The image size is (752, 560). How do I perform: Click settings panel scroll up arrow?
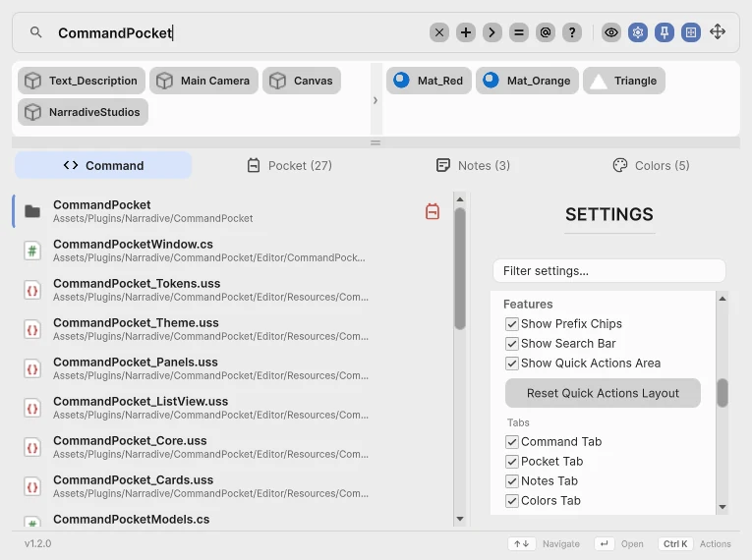pyautogui.click(x=723, y=299)
